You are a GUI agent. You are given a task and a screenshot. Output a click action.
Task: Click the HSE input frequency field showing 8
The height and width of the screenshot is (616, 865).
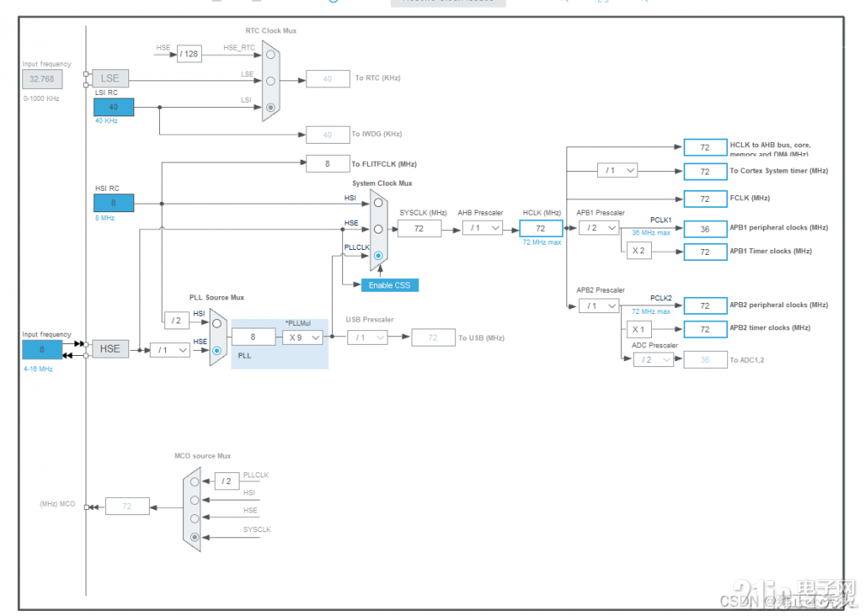(42, 349)
